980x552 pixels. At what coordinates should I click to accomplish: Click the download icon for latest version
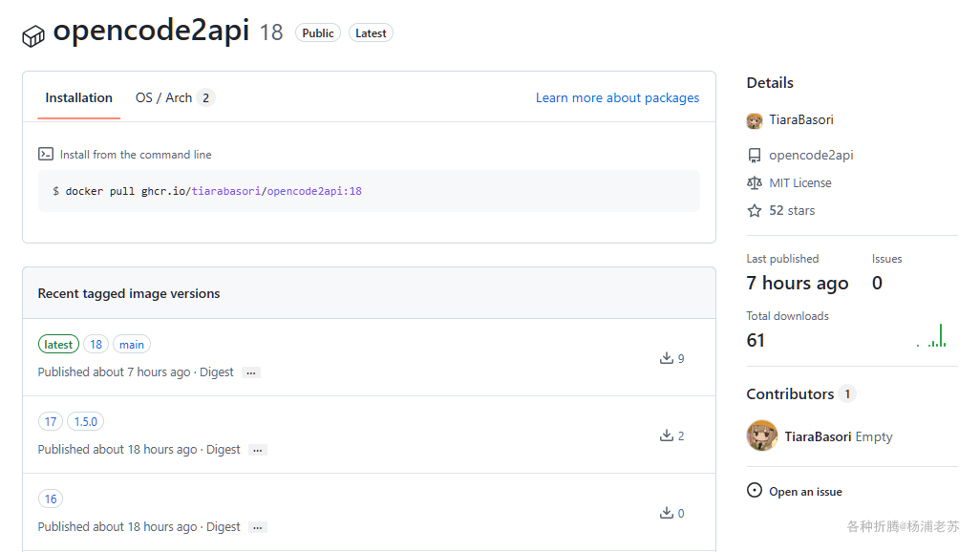pos(667,358)
